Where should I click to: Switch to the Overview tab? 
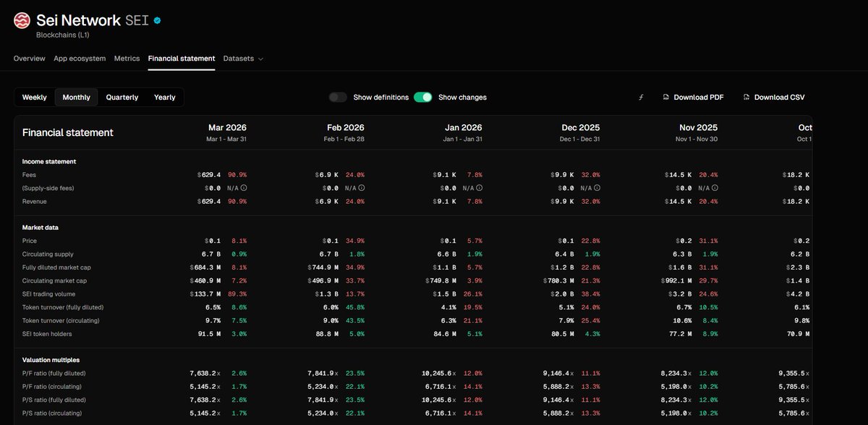pyautogui.click(x=29, y=59)
